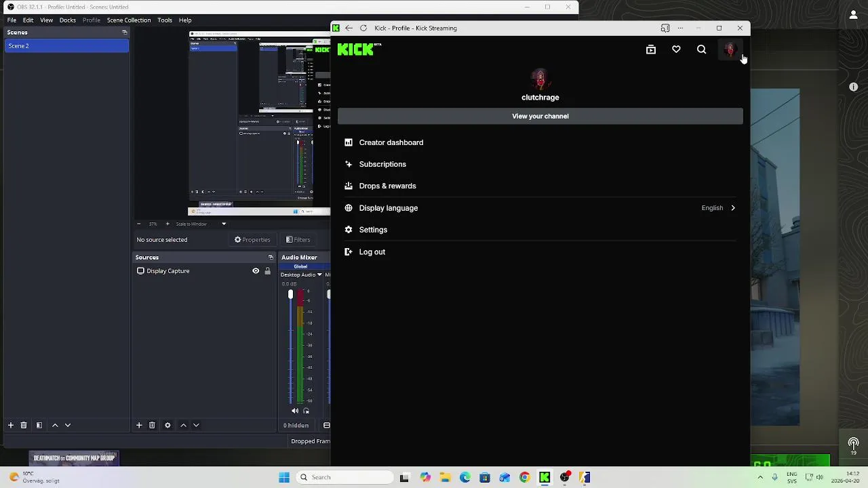Screen dimensions: 868x488
Task: Remove the selected scene
Action: tap(24, 425)
